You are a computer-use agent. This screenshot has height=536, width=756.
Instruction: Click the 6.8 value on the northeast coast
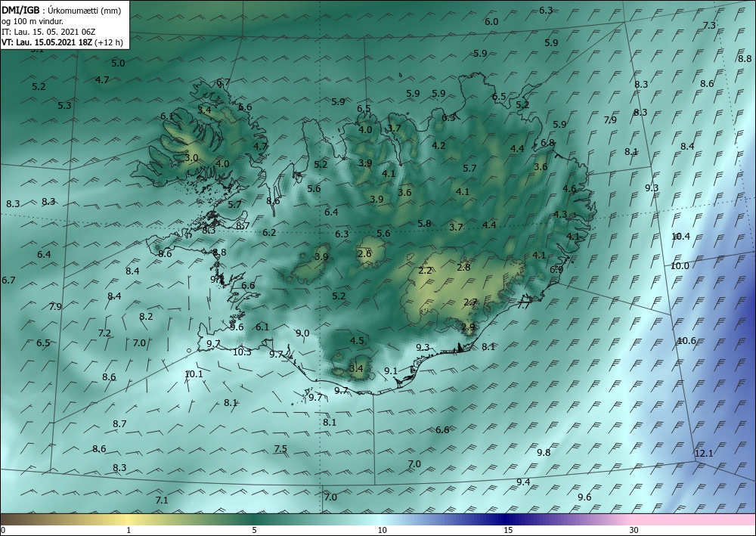click(547, 143)
